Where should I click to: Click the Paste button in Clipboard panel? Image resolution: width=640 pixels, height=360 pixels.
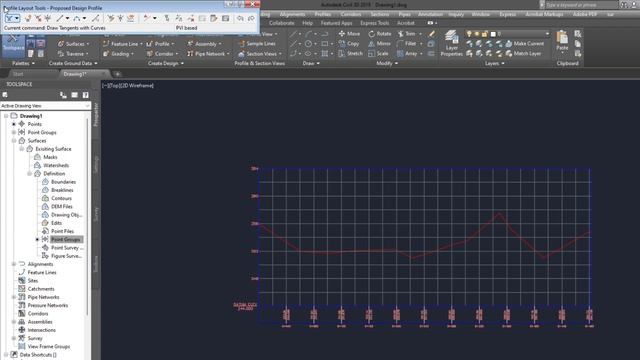pos(562,41)
